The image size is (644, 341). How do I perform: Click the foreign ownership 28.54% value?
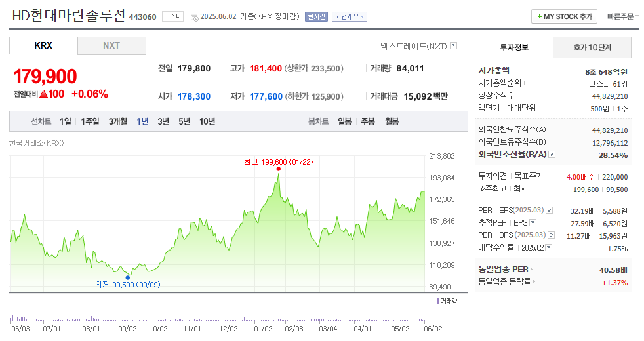tap(613, 155)
